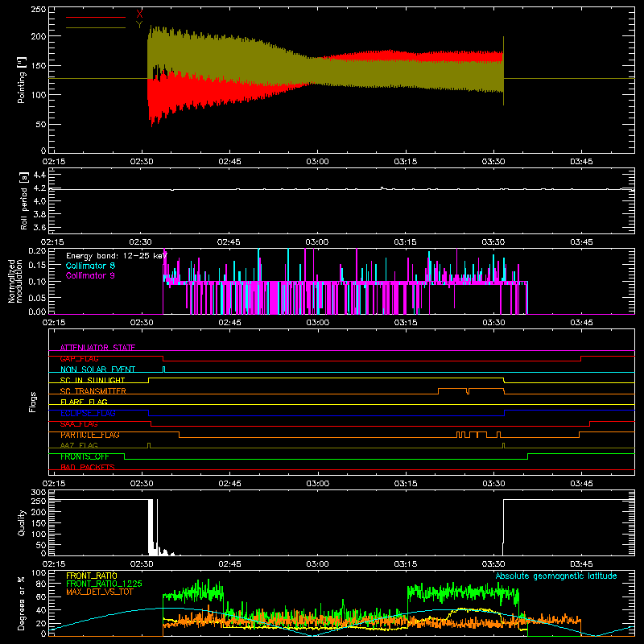
Task: Select the Collimator 8 legend entry
Action: tap(90, 266)
